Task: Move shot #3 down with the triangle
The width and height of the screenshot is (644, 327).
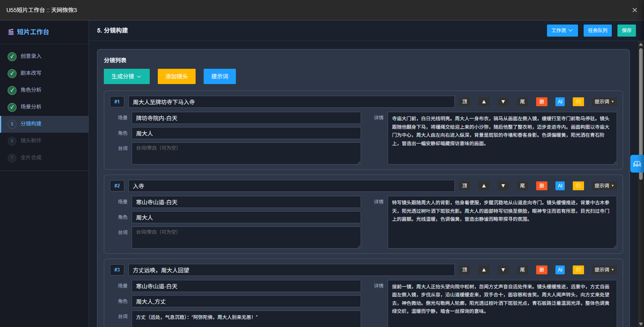Action: click(503, 270)
